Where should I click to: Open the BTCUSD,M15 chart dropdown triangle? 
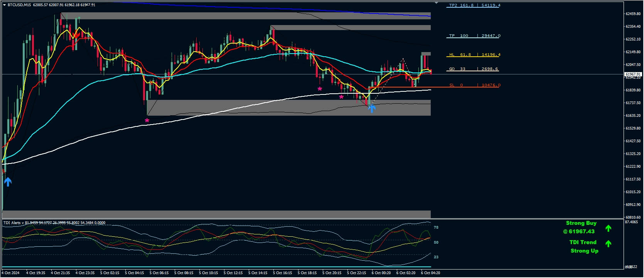click(4, 5)
